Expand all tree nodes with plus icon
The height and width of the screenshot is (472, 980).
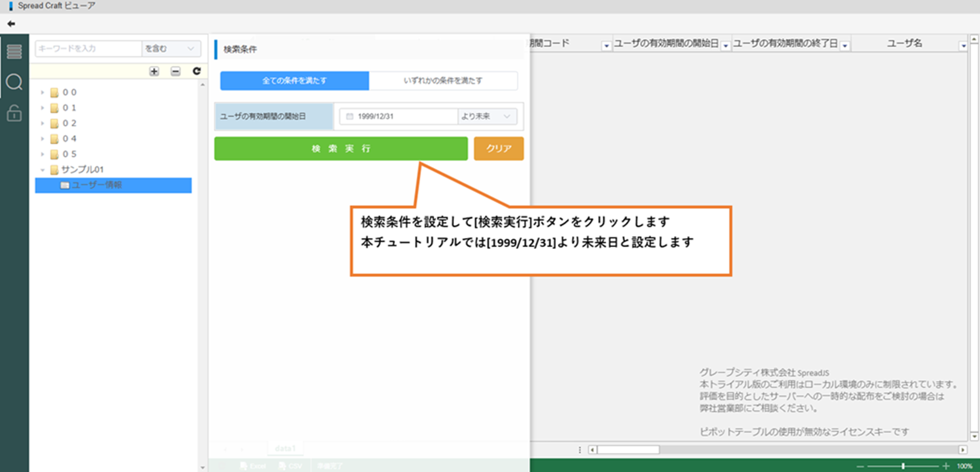click(x=154, y=71)
